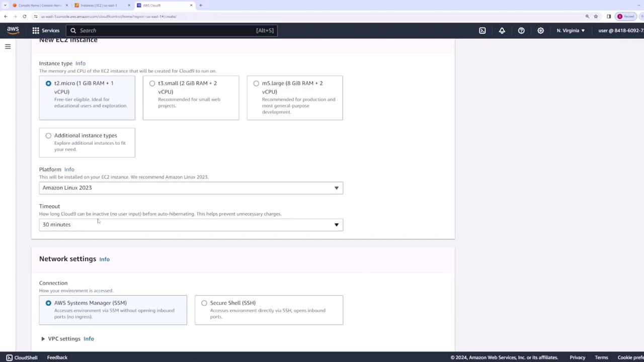Close the Instances EC2 tab

point(129,6)
